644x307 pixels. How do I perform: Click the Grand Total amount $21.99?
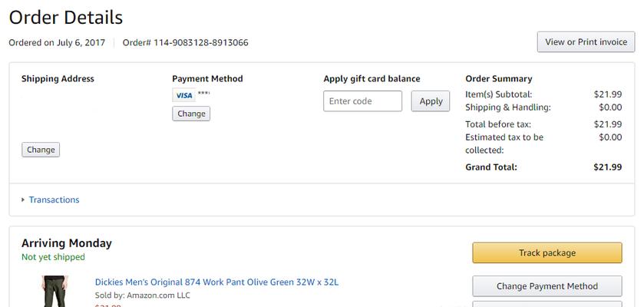[x=607, y=167]
